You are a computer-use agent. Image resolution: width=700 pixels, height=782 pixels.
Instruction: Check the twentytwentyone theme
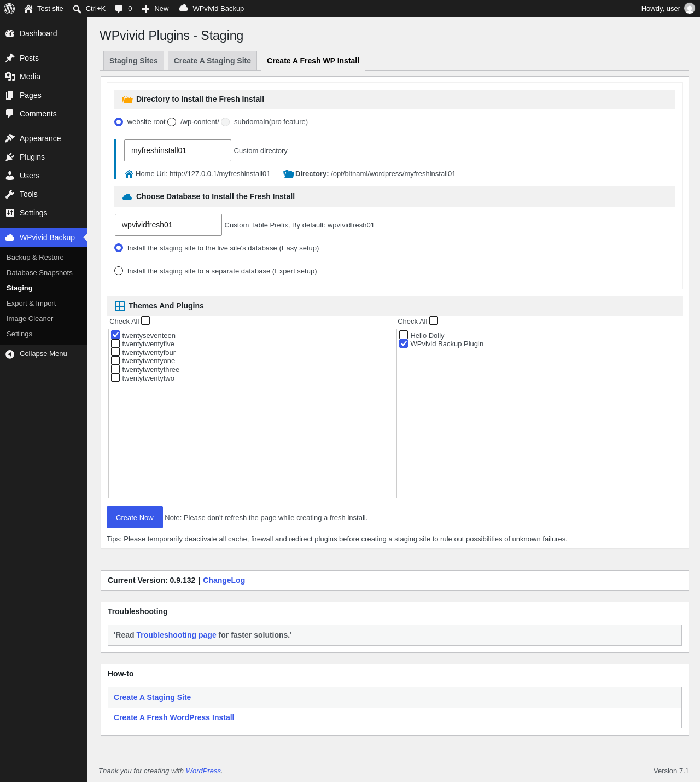pyautogui.click(x=115, y=360)
